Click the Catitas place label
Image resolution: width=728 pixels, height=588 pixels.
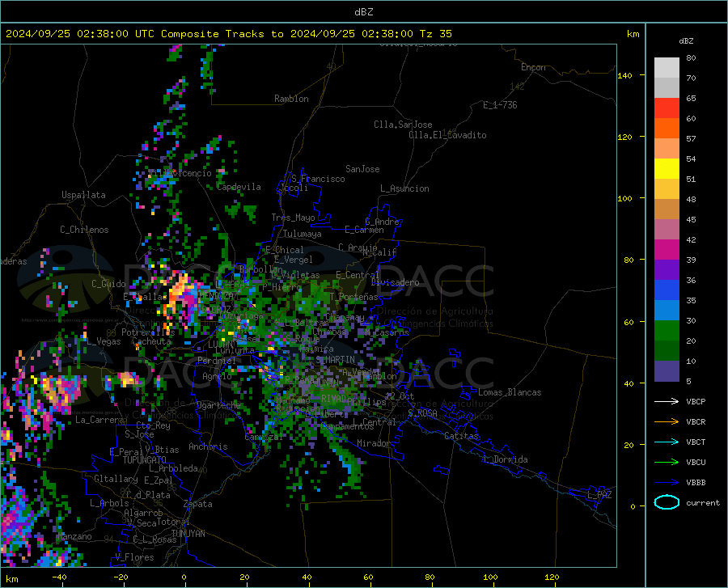461,436
